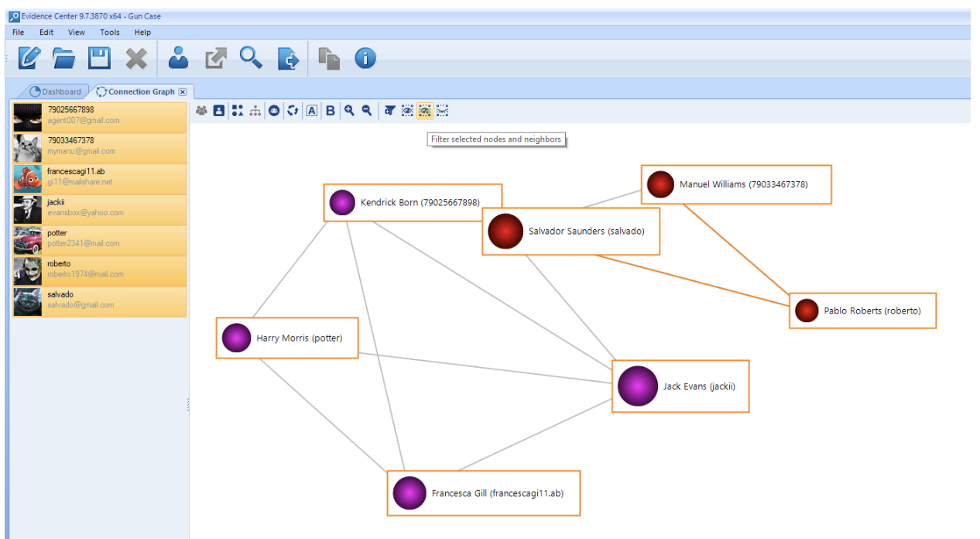Click the large magnifying glass search icon
980x539 pixels.
tap(251, 58)
